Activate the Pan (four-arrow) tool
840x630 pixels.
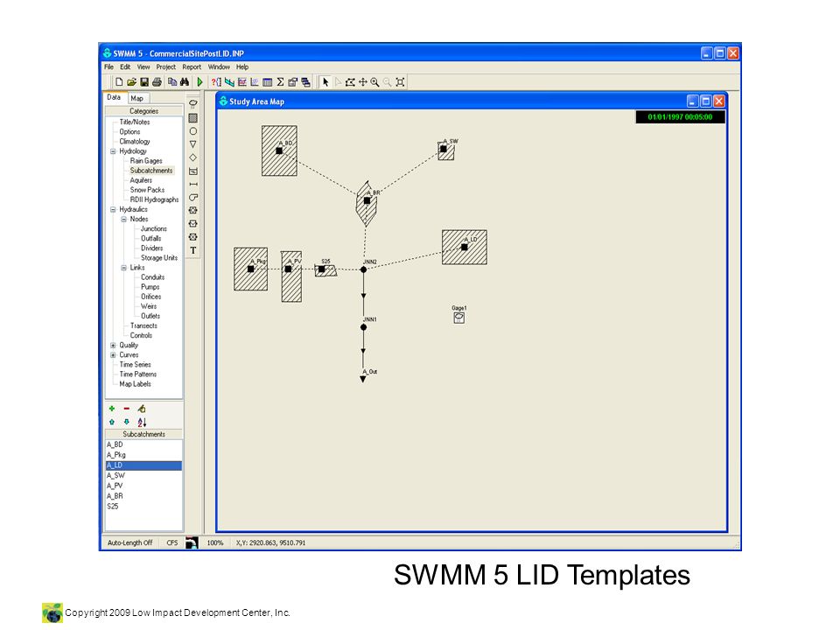pos(362,82)
